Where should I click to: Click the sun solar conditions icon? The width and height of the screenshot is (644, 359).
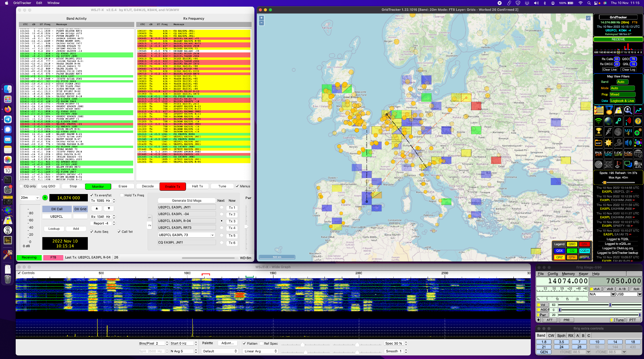tap(609, 143)
